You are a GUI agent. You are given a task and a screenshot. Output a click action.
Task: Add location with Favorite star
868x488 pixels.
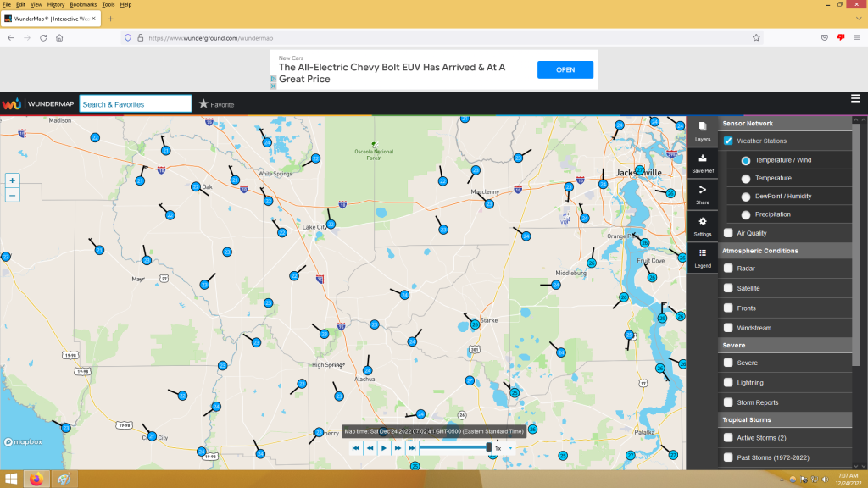(x=203, y=103)
